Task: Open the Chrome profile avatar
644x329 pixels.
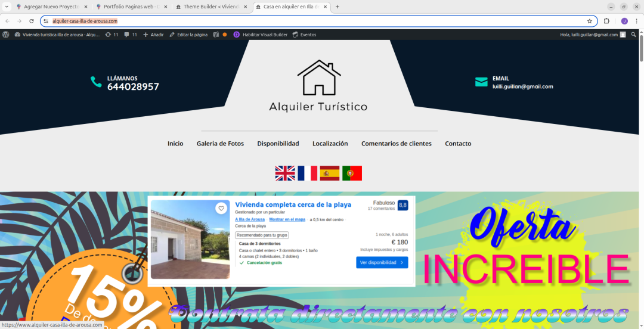Action: [624, 21]
